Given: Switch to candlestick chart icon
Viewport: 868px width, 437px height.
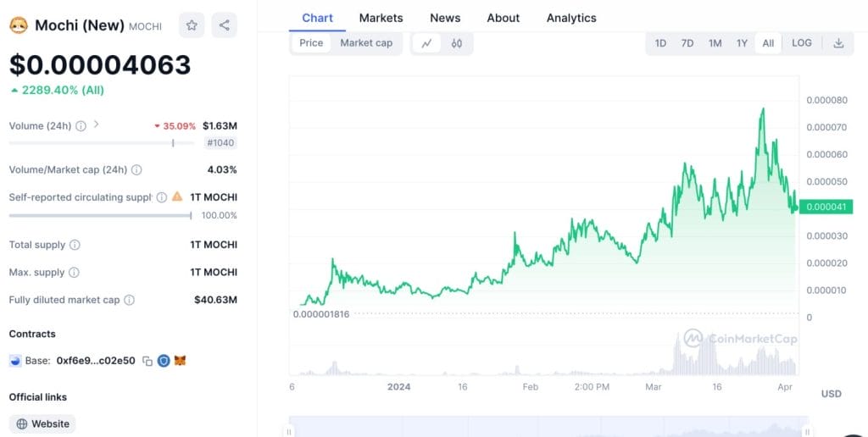Looking at the screenshot, I should point(456,43).
